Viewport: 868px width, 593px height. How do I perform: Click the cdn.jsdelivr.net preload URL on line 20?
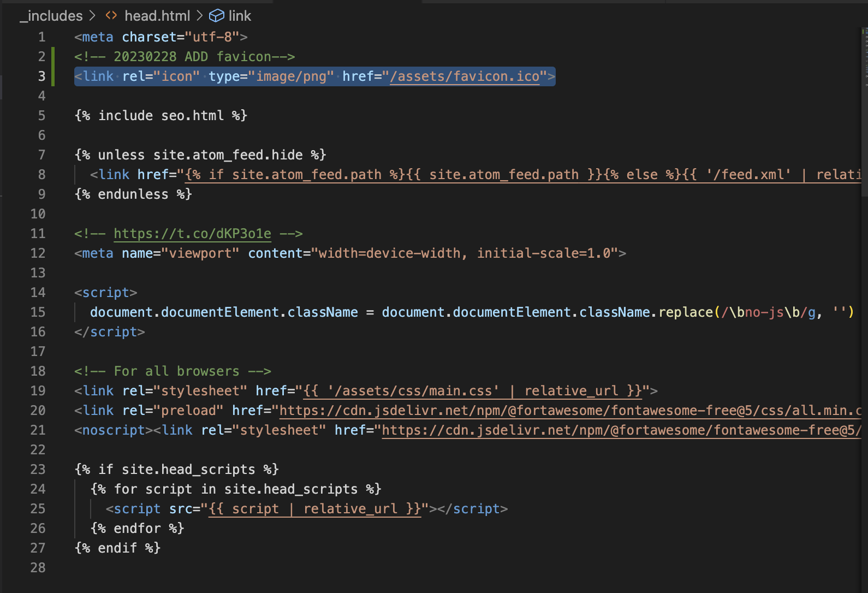[568, 411]
